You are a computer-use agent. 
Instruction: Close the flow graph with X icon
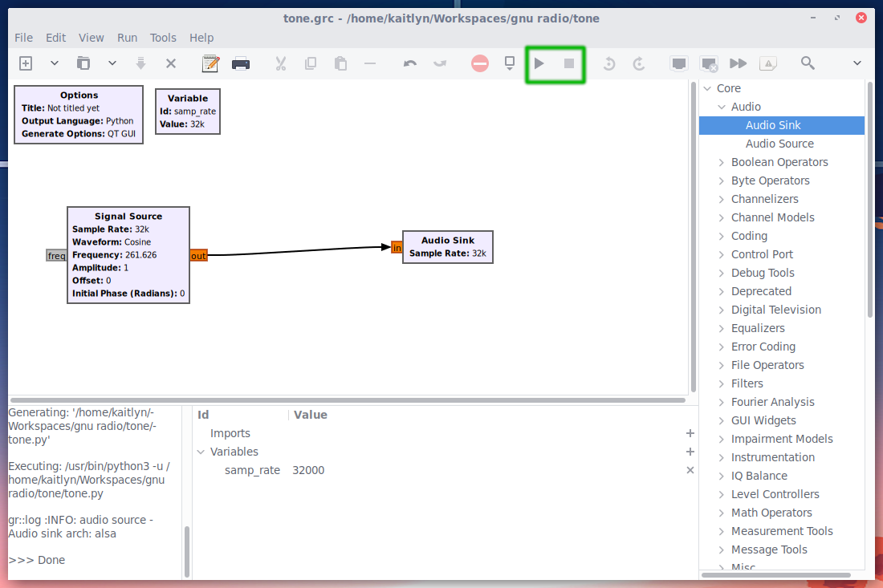click(171, 63)
